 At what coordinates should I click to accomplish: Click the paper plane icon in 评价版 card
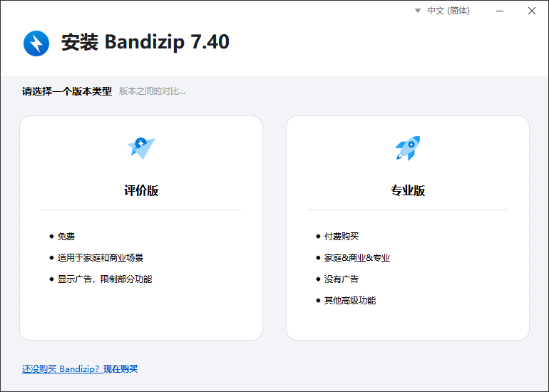141,148
